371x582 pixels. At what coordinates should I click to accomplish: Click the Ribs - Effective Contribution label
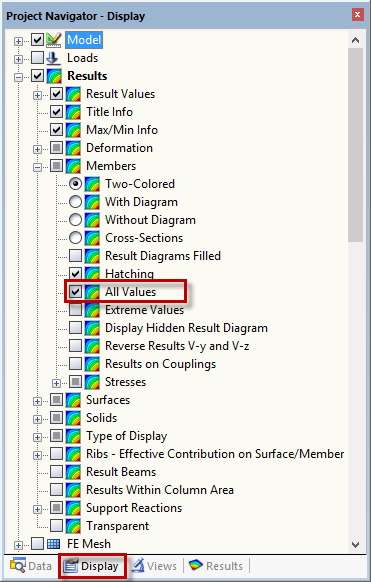tap(215, 454)
